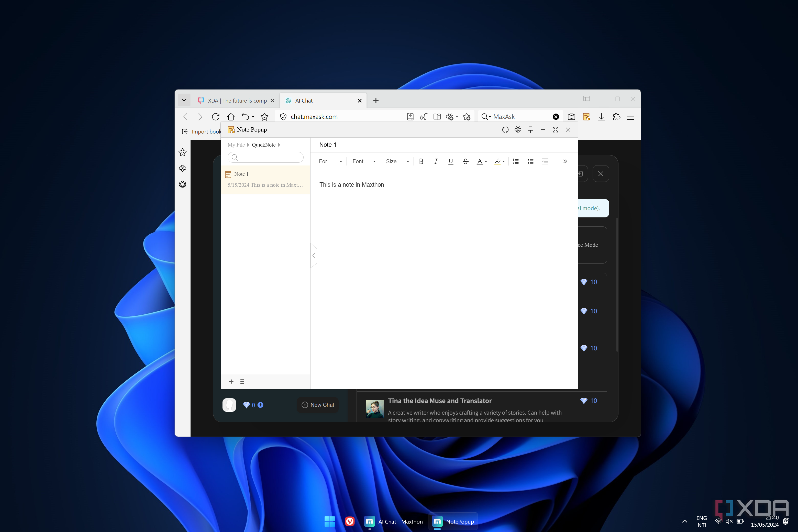Image resolution: width=798 pixels, height=532 pixels.
Task: Open the downloads icon
Action: [601, 117]
